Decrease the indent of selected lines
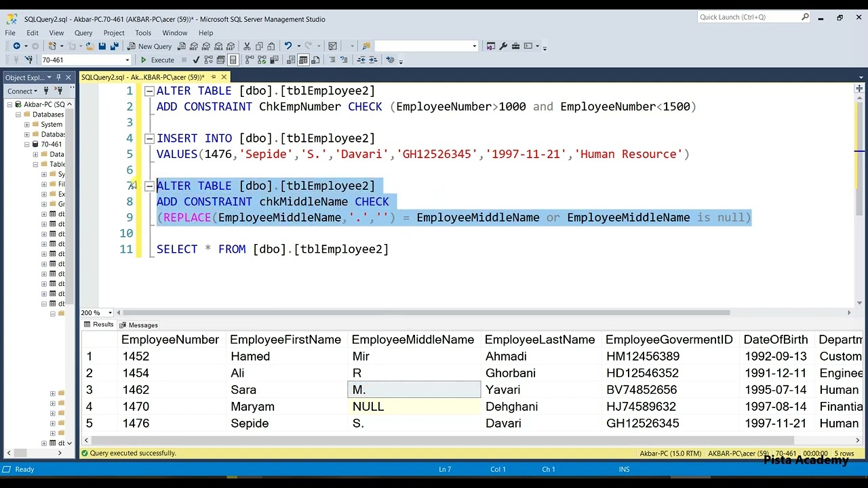The width and height of the screenshot is (868, 488). point(361,60)
